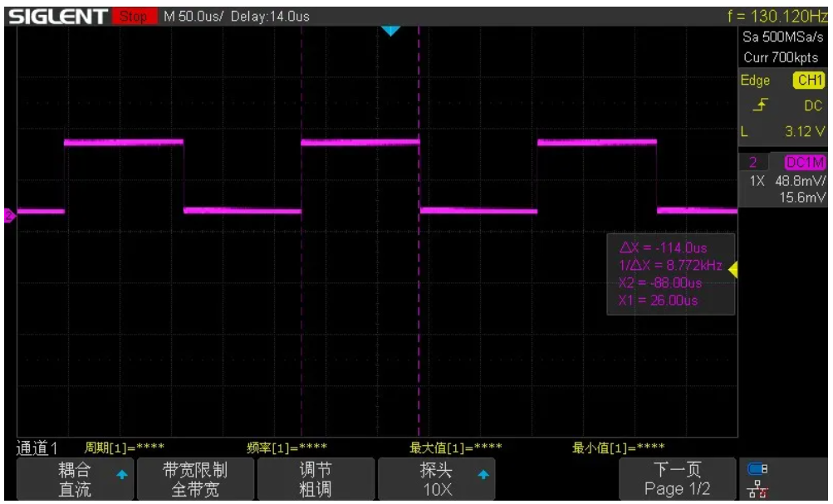Click the rising edge slope icon
This screenshot has width=833, height=504.
pos(760,105)
